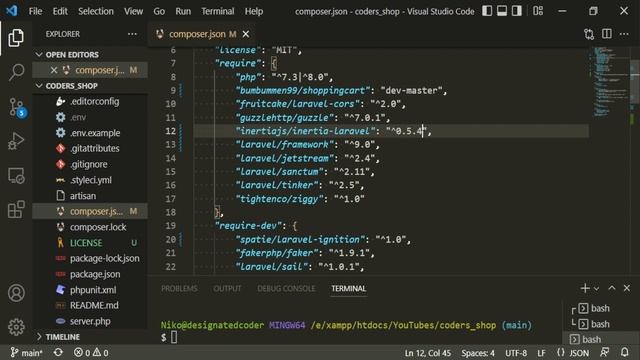This screenshot has height=360, width=640.
Task: Open the Terminal menu
Action: click(x=218, y=11)
